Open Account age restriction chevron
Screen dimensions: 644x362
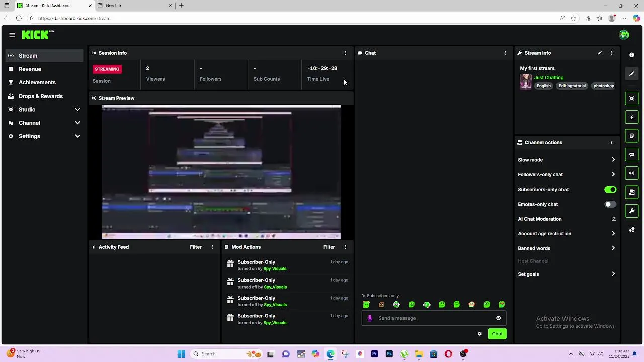pos(613,233)
